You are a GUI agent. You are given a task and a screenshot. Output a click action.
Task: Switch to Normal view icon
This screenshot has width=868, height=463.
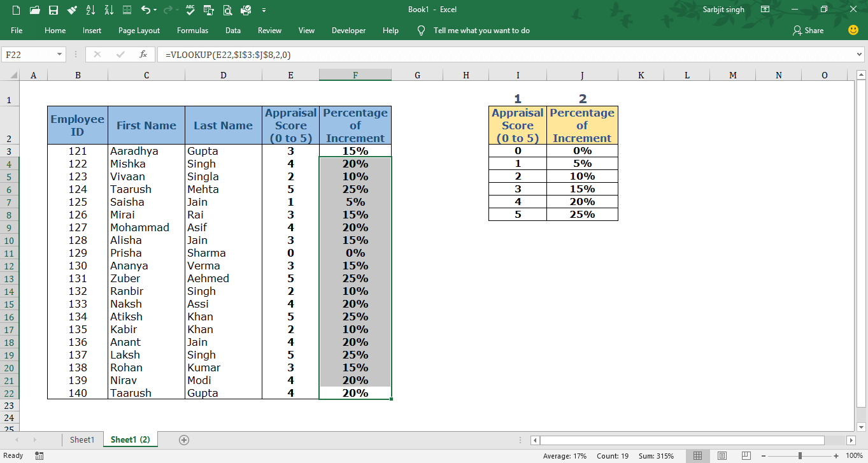pyautogui.click(x=697, y=455)
